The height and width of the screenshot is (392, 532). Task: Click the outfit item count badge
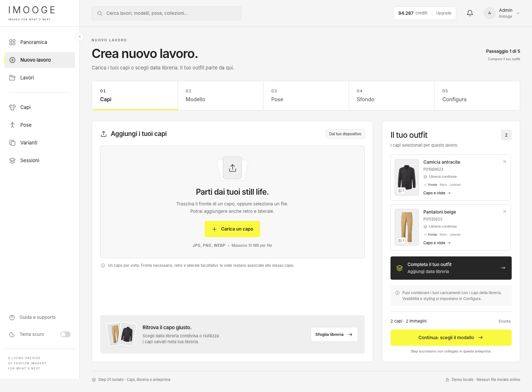pyautogui.click(x=506, y=135)
